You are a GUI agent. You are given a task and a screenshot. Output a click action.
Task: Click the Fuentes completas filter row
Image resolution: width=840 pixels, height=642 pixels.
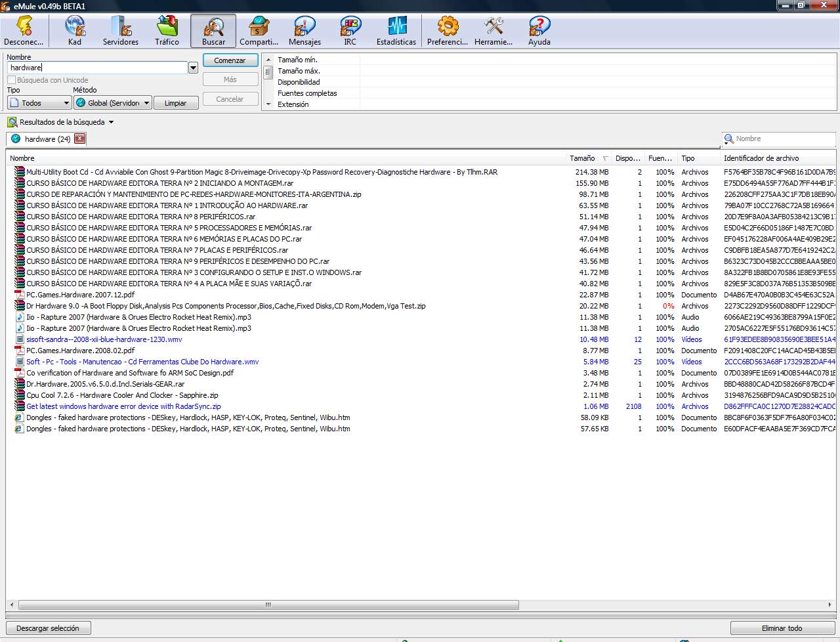point(555,93)
